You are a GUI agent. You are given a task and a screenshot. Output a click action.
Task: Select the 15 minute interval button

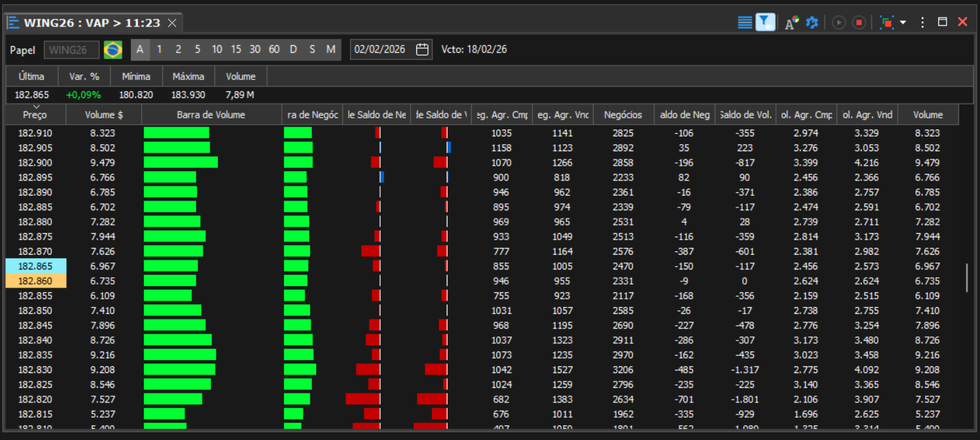click(236, 49)
